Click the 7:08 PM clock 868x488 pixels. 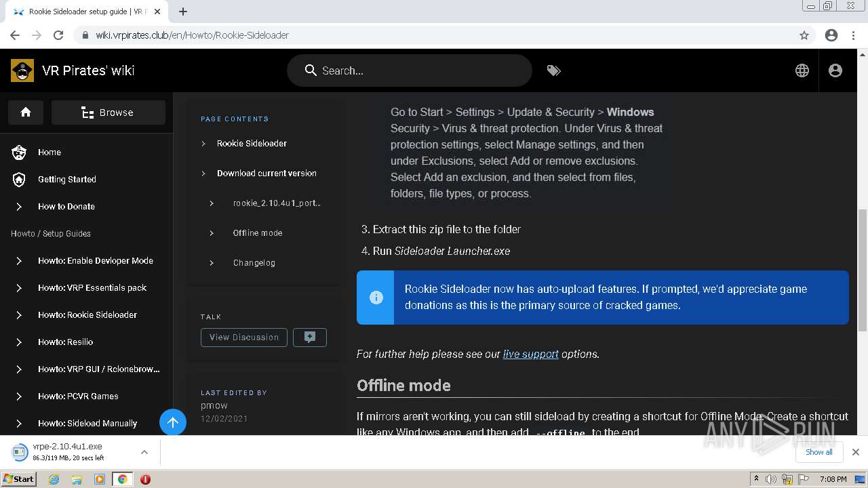tap(833, 479)
